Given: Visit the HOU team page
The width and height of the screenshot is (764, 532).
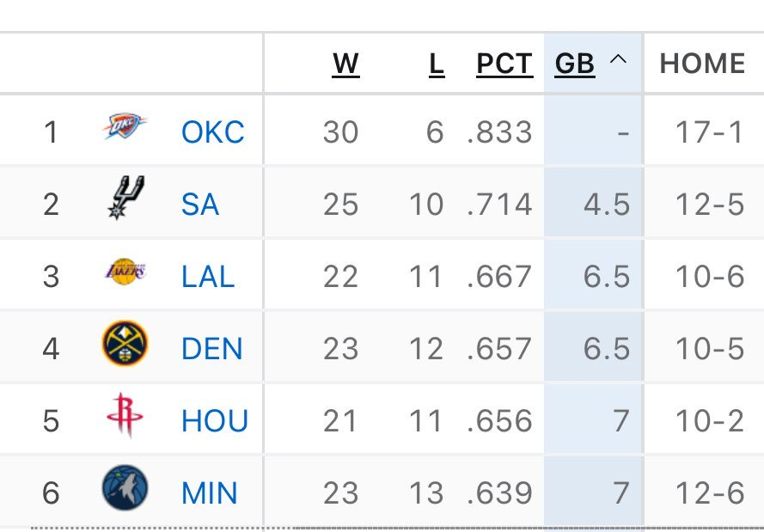Looking at the screenshot, I should pyautogui.click(x=214, y=421).
